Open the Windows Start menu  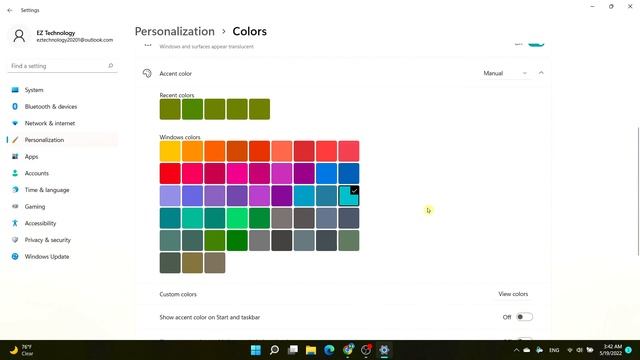[256, 350]
